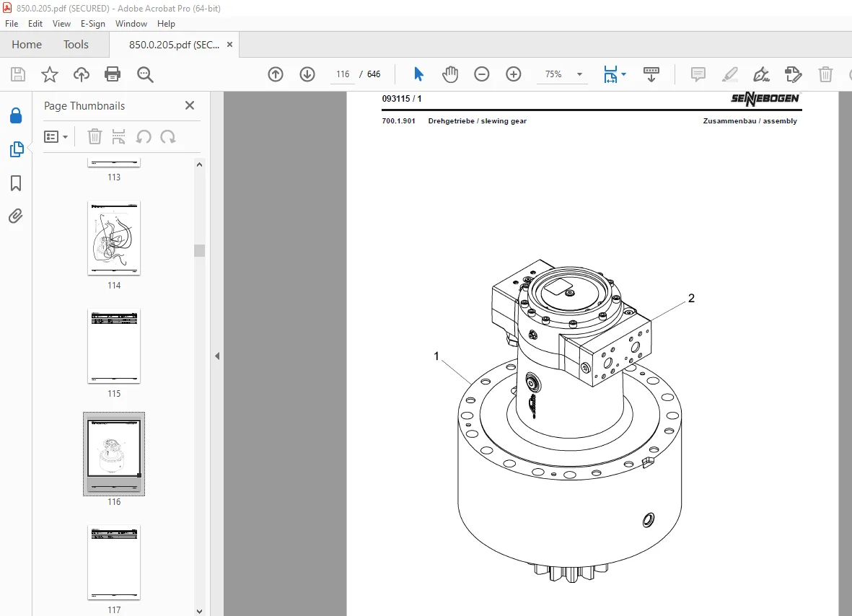This screenshot has width=852, height=616.
Task: Open the View menu
Action: coord(61,24)
